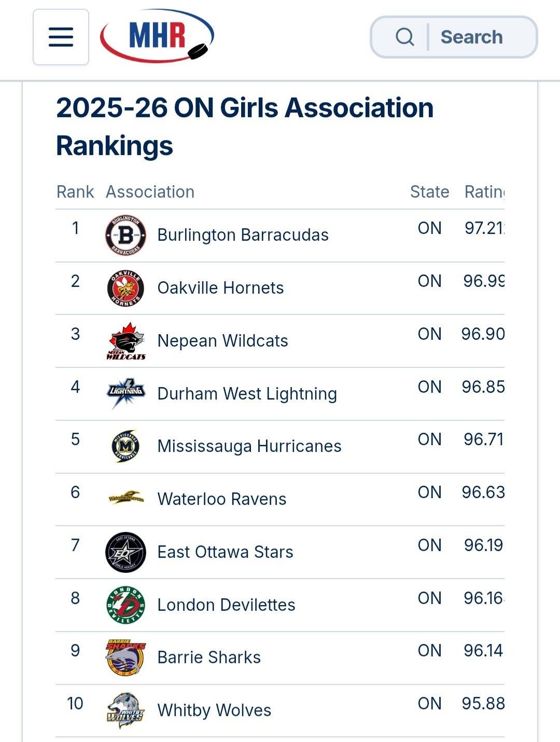Sort by the Association column header
560x742 pixels.
pyautogui.click(x=150, y=192)
